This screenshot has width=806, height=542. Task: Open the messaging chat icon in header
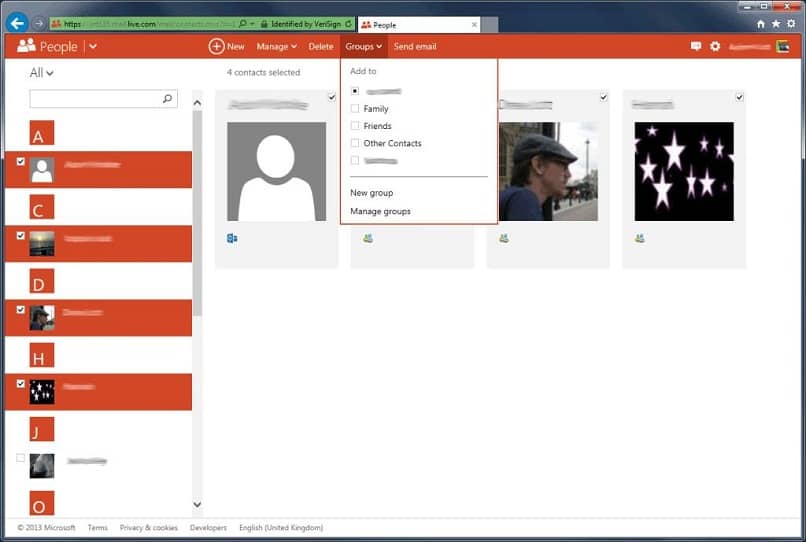click(695, 46)
